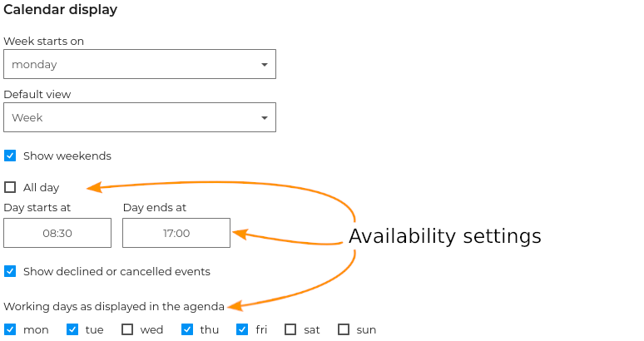Click the arrow of the monday dropdown
The image size is (644, 341).
click(265, 64)
